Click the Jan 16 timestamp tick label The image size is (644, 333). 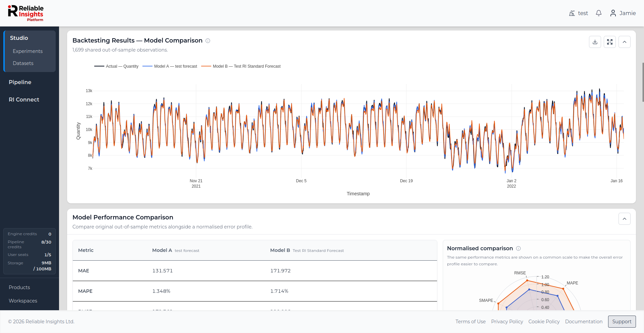click(x=616, y=181)
